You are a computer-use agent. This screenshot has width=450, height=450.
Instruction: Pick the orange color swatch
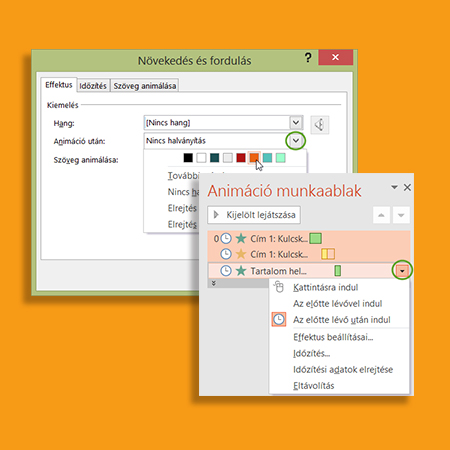254,158
